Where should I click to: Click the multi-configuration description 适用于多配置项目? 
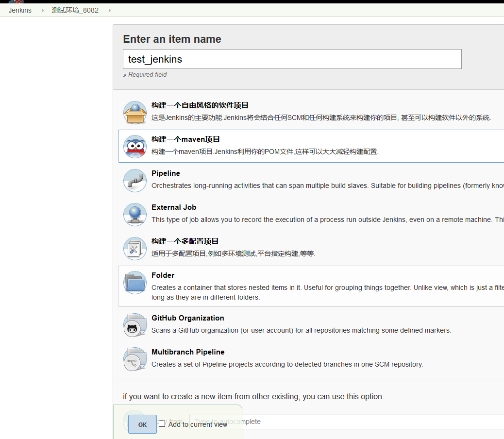tap(234, 254)
